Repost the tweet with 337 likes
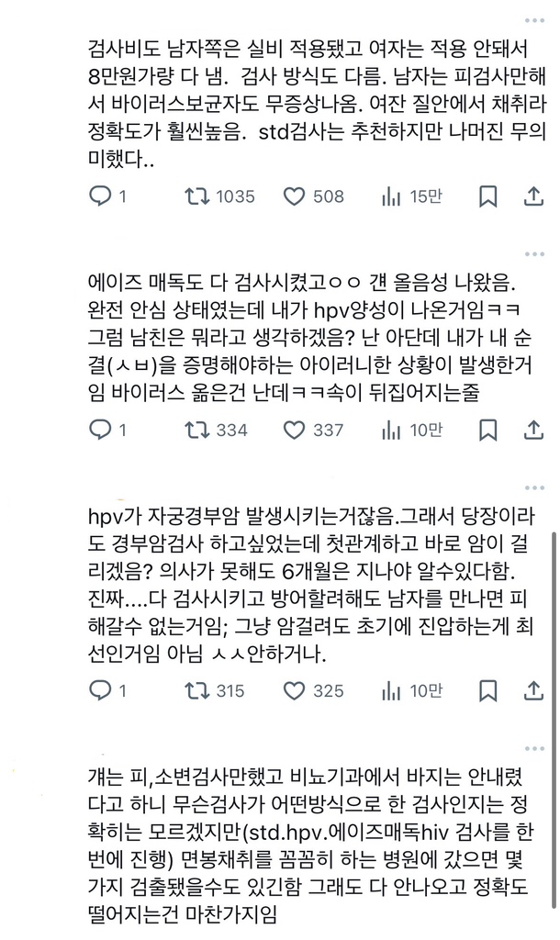Image resolution: width=560 pixels, height=940 pixels. point(195,429)
